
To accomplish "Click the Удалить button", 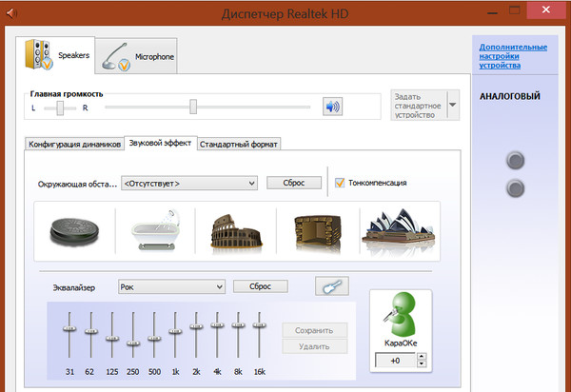I will (x=314, y=346).
